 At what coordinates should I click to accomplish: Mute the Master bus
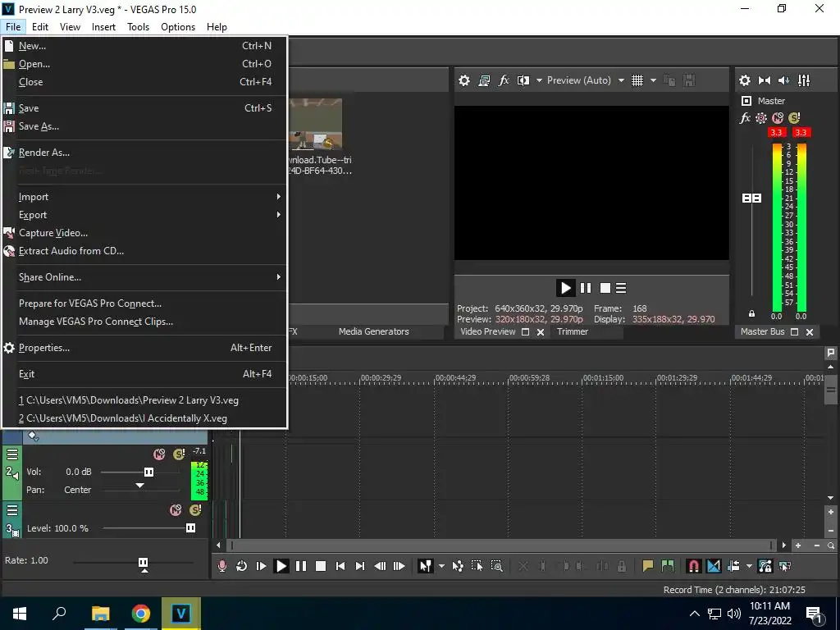point(778,118)
